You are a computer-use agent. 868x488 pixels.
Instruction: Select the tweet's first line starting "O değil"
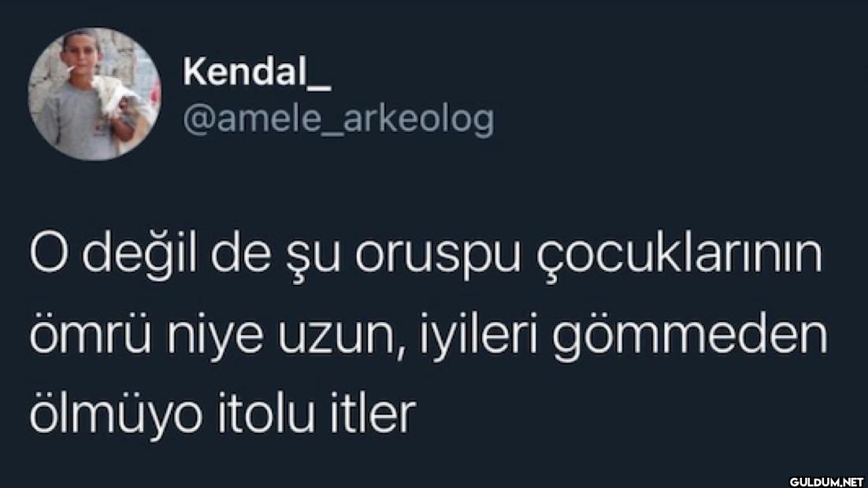click(425, 256)
